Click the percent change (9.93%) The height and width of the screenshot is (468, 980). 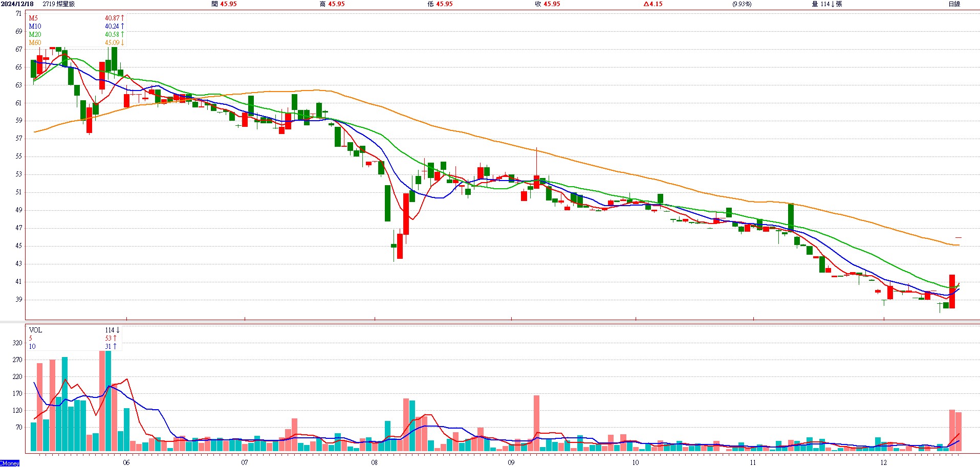(742, 4)
